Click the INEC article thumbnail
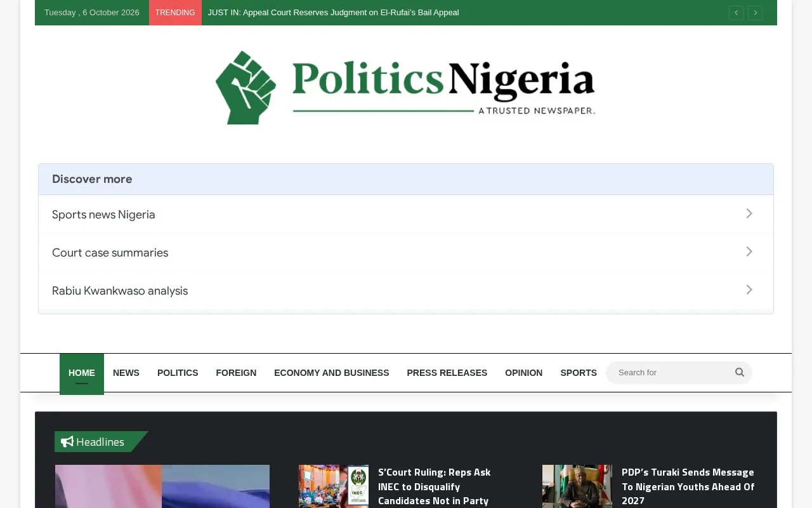 (334, 486)
